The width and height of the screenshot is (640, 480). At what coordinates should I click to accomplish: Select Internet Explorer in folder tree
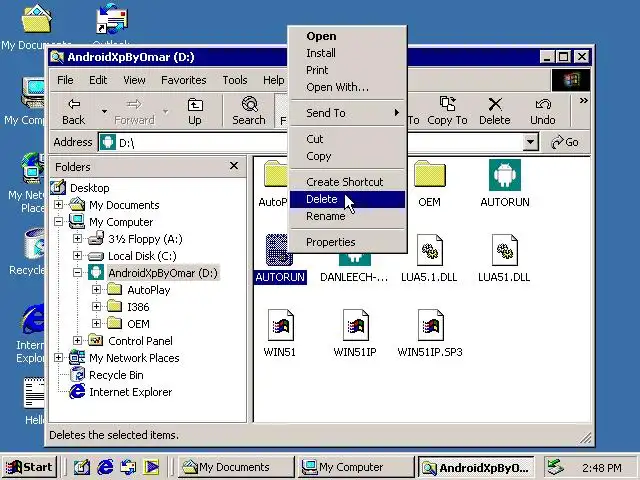coord(131,392)
